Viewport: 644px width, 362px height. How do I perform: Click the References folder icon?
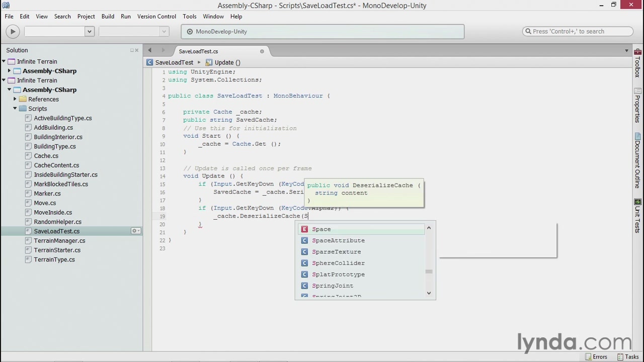tap(23, 99)
